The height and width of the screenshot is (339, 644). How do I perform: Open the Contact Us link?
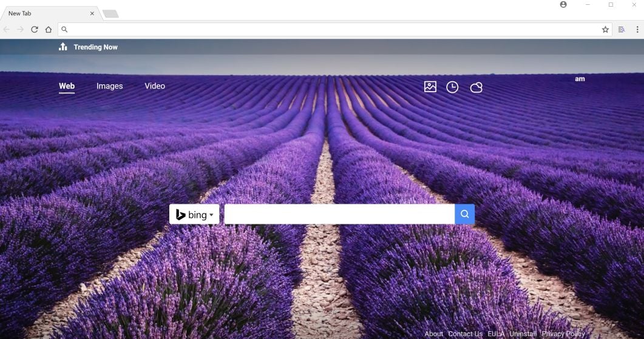(465, 334)
